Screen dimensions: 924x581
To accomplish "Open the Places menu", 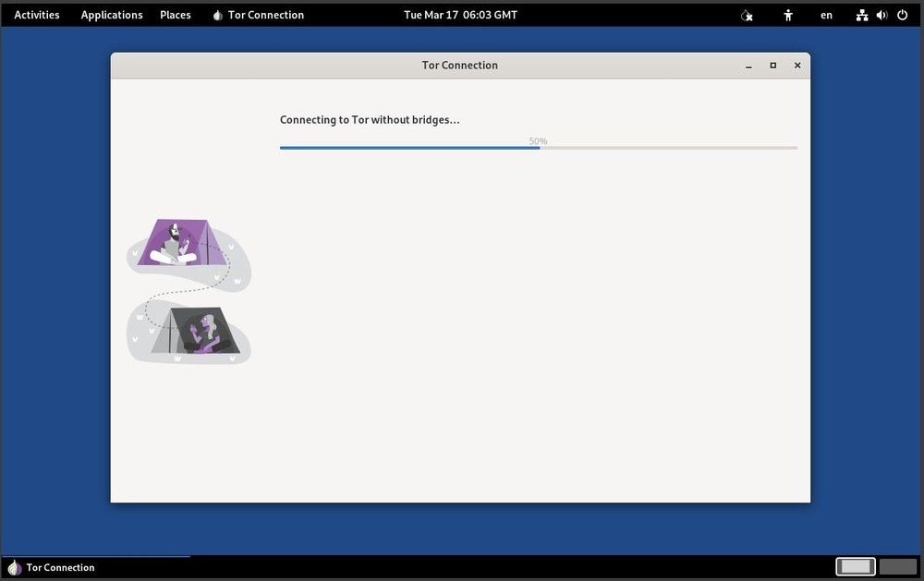I will tap(175, 15).
